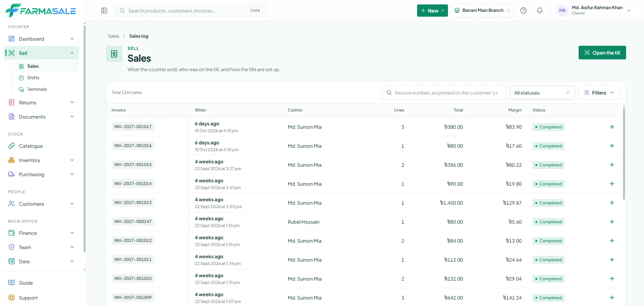Select Sales in the Sell submenu
Viewport: 644px width, 306px height.
tap(47, 66)
